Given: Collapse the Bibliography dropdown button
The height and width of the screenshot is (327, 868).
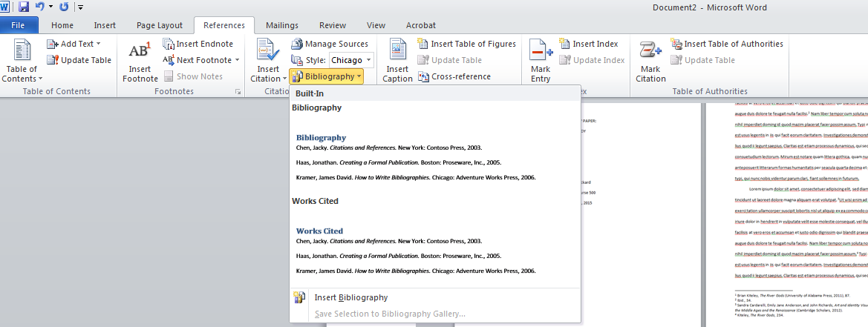Looking at the screenshot, I should coord(327,76).
